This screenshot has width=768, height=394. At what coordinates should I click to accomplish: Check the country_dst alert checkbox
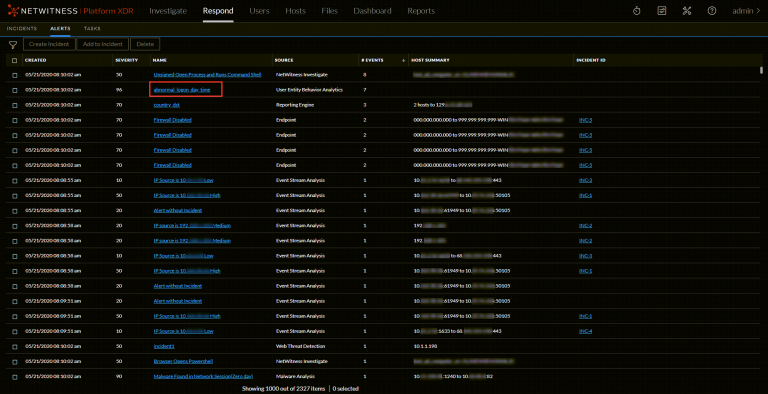click(14, 105)
